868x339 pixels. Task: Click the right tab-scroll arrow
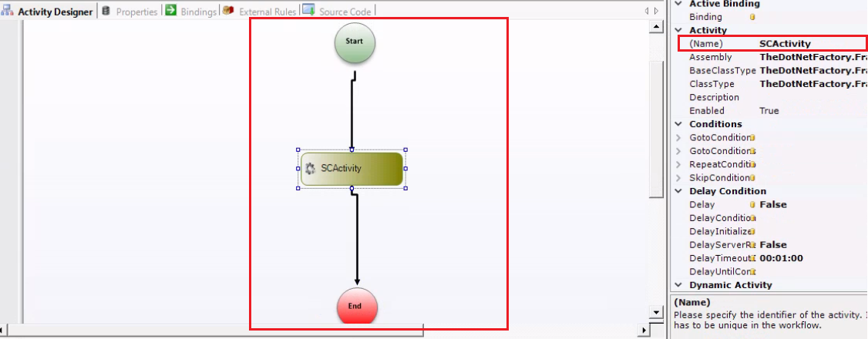656,11
